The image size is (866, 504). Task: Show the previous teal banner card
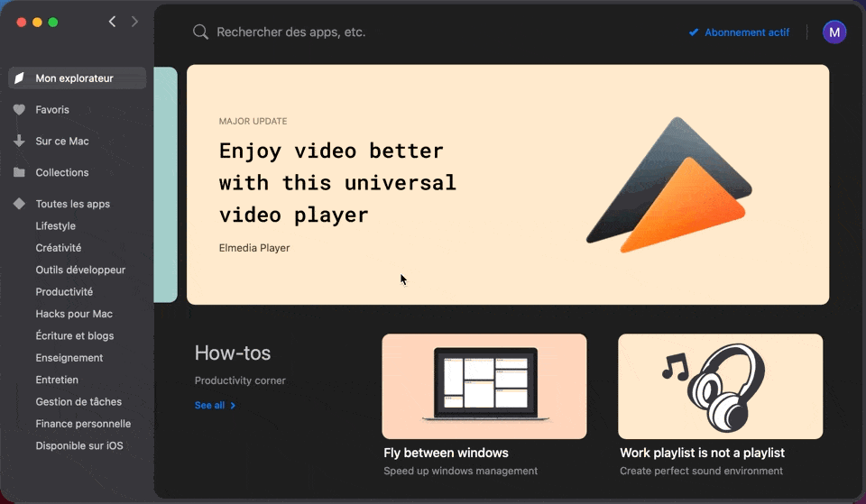165,185
